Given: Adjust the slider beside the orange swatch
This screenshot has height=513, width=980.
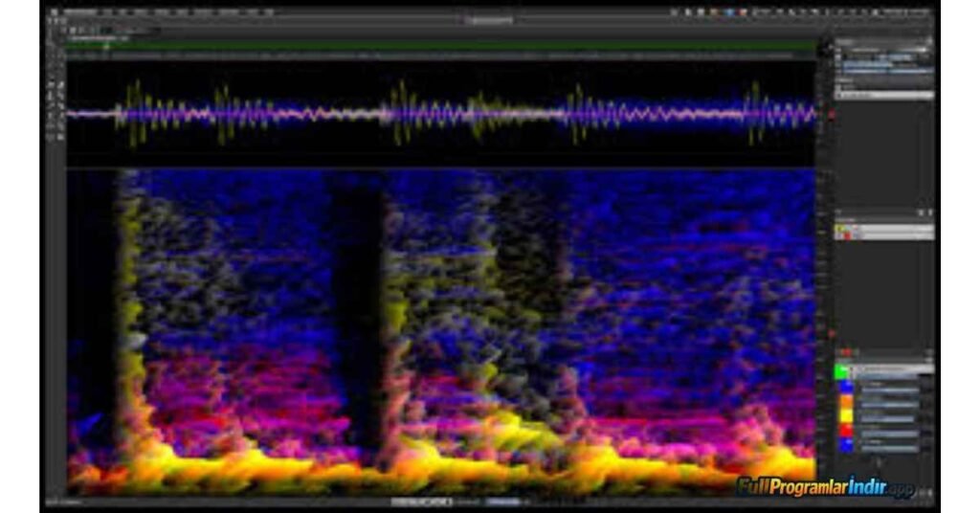Looking at the screenshot, I should (890, 405).
